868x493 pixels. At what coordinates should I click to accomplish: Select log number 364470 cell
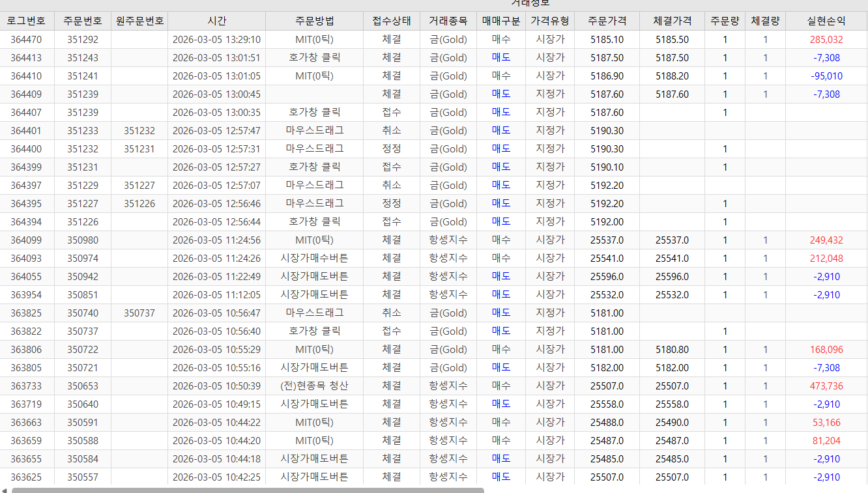pyautogui.click(x=27, y=39)
